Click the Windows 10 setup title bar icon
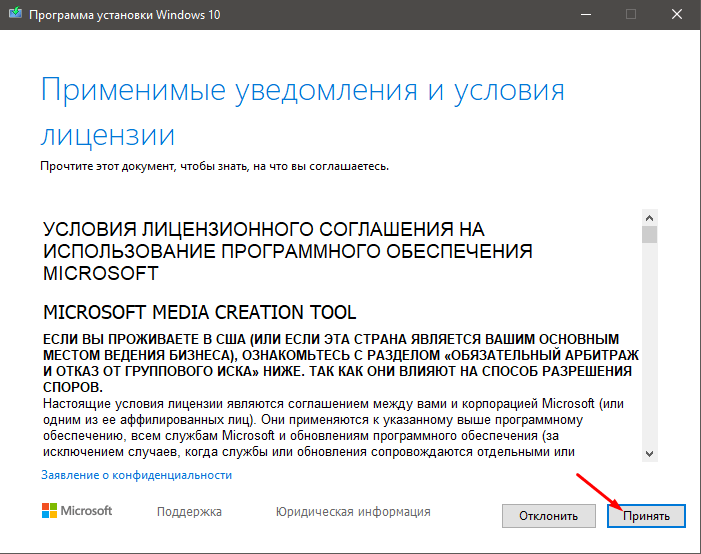The image size is (701, 554). tap(15, 13)
